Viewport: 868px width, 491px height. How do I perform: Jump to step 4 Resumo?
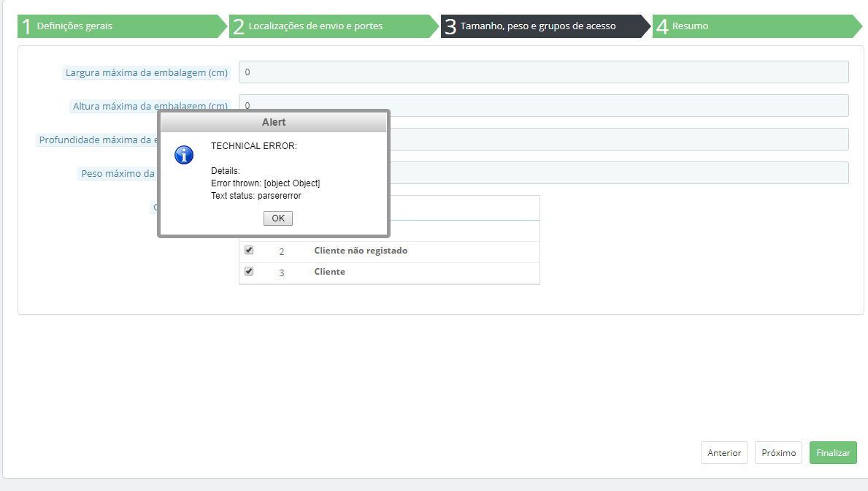coord(757,26)
